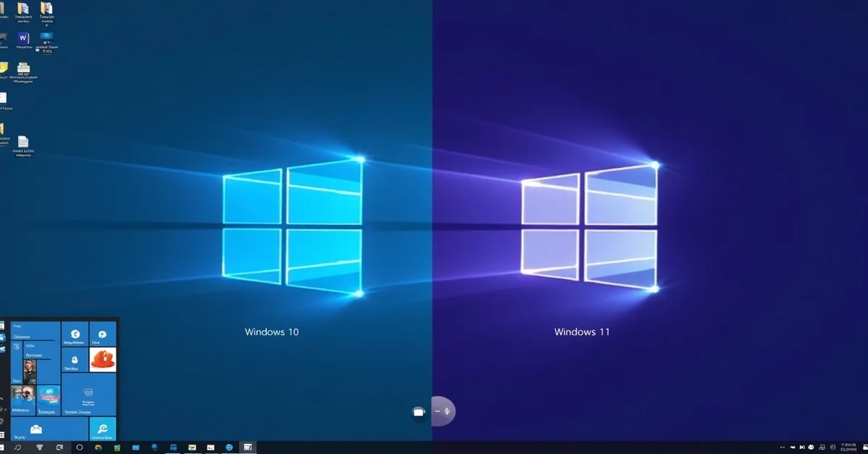Click the 'Windows 10' label
868x454 pixels.
[272, 332]
